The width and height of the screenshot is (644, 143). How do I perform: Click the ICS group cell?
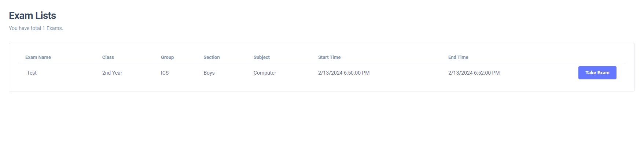pos(165,73)
